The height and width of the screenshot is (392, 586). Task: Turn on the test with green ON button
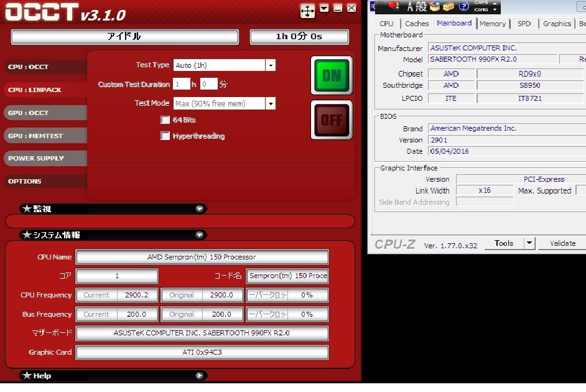[x=332, y=75]
